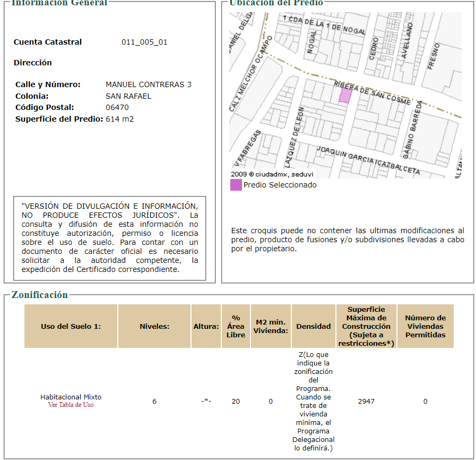Click the Cuenta Catastral label
476x460 pixels.
(48, 42)
